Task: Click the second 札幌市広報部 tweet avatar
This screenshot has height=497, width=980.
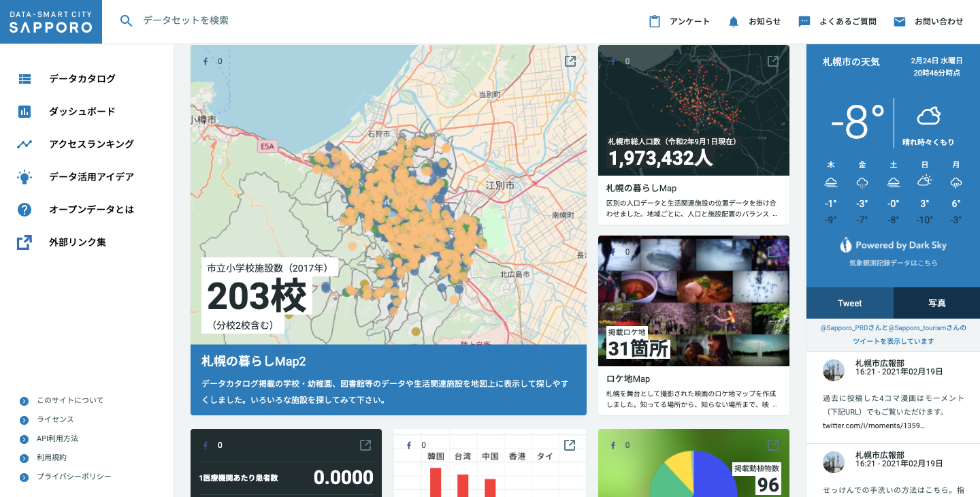Action: coord(834,462)
